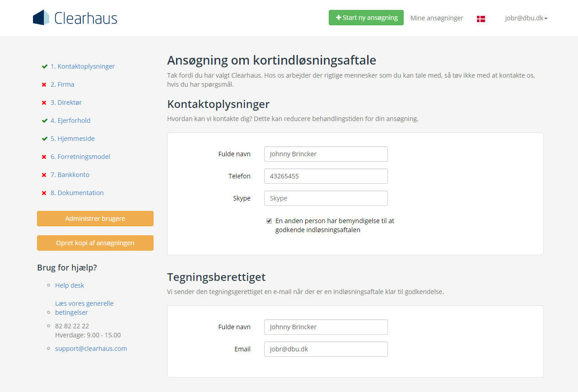Click Opret kopi af ansøgningen

pos(95,243)
